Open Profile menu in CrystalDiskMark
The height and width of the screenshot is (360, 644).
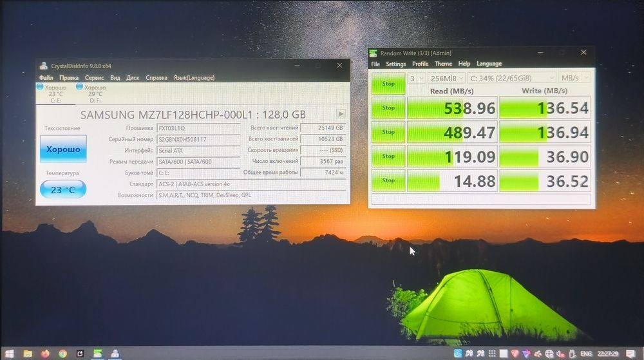[420, 64]
